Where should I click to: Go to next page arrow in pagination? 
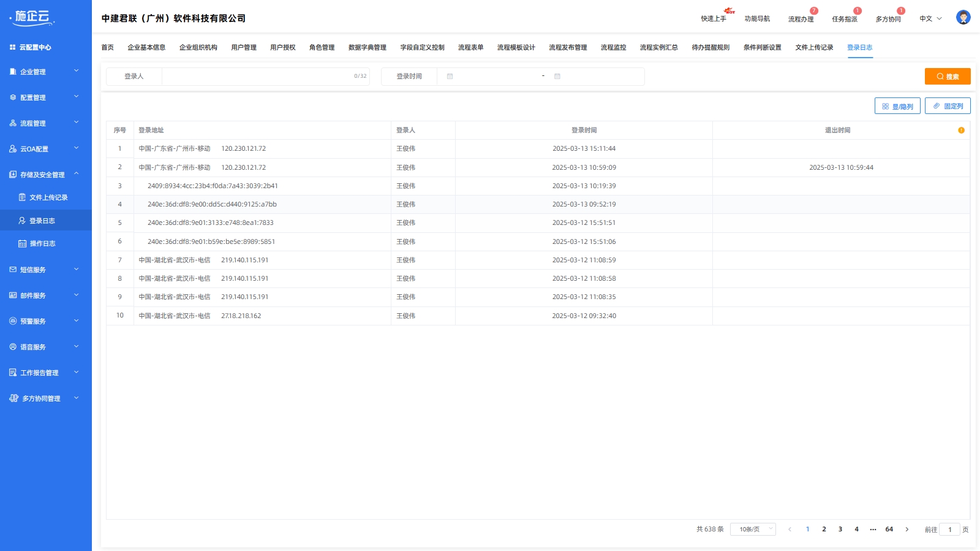907,530
